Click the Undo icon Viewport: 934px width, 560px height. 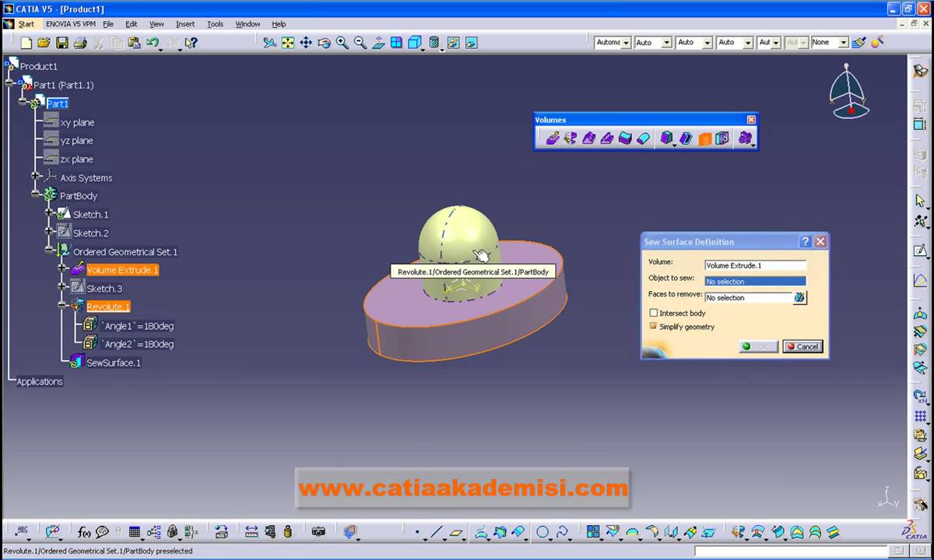pyautogui.click(x=152, y=43)
